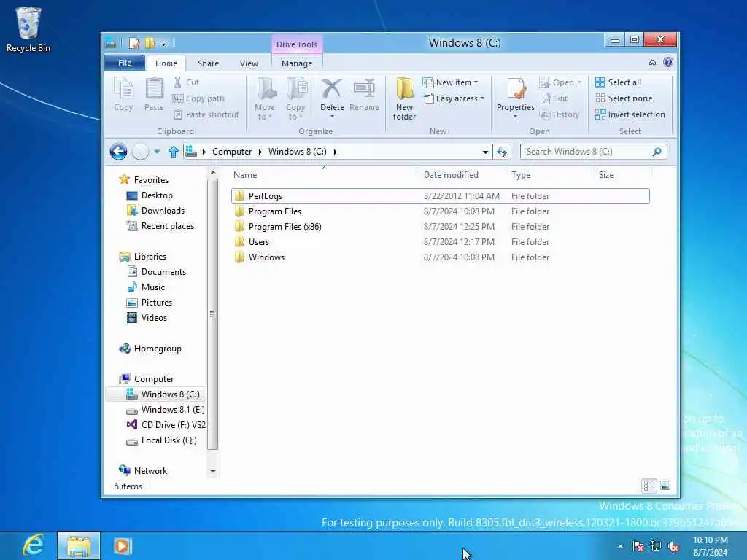The image size is (747, 560).
Task: Click Computer in the address breadcrumb
Action: 231,152
